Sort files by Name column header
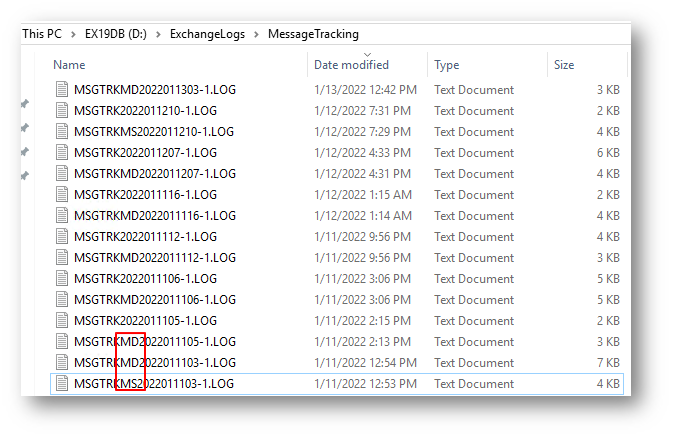Image resolution: width=673 pixels, height=438 pixels. coord(69,65)
